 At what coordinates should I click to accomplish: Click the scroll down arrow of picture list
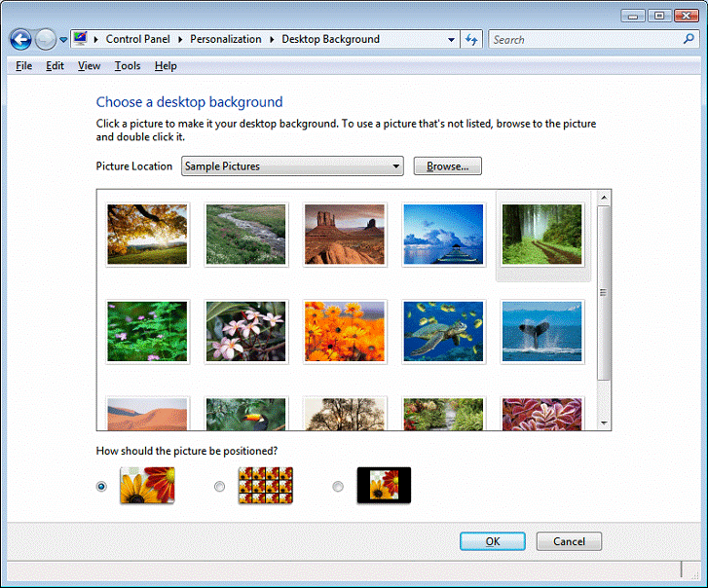coord(604,423)
